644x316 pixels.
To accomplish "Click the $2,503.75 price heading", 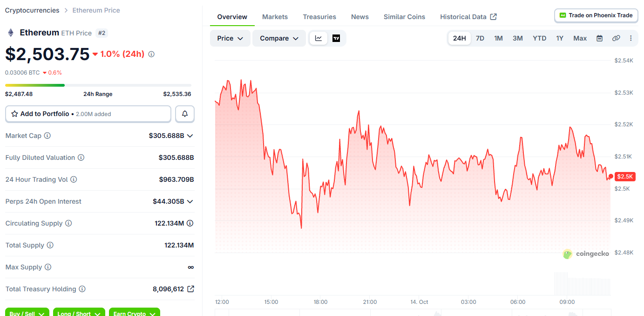I will point(47,54).
